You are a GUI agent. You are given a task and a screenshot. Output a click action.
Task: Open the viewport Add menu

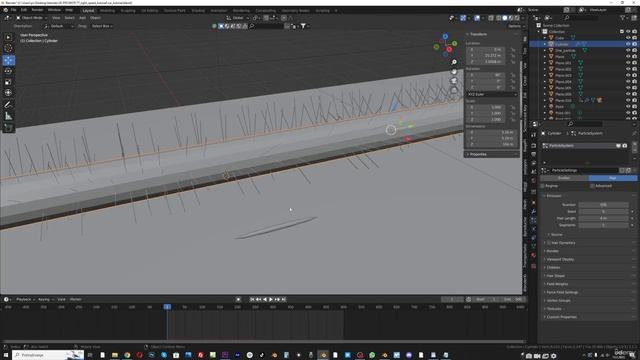tap(82, 18)
